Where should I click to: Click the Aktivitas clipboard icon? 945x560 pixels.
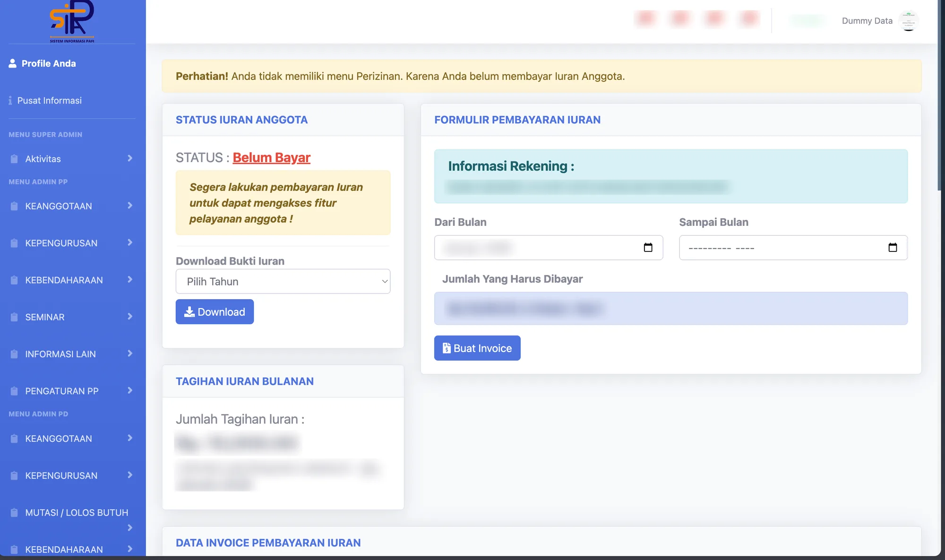coord(14,159)
